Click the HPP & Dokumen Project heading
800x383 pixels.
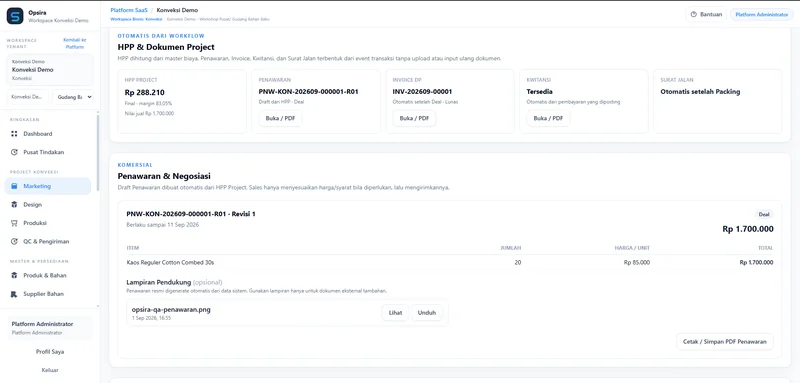(166, 47)
